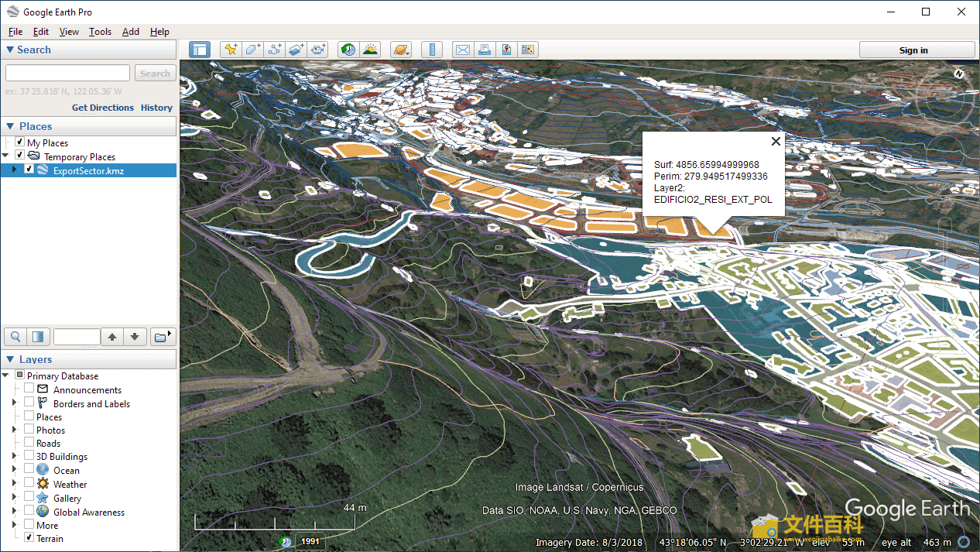Click the Places panel opacity icon
Screen dimensions: 980x552
tap(38, 337)
